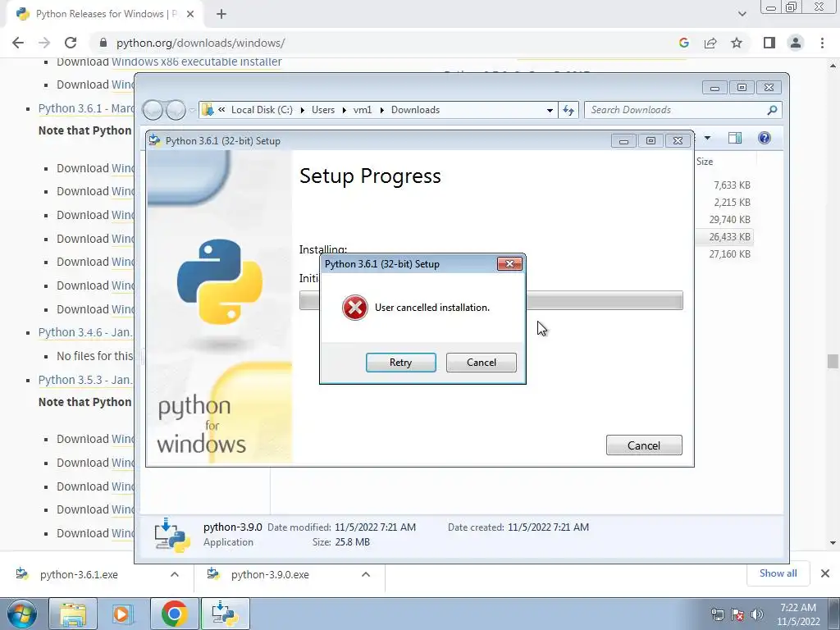The width and height of the screenshot is (840, 630).
Task: Share this page icon in Chrome
Action: point(710,43)
